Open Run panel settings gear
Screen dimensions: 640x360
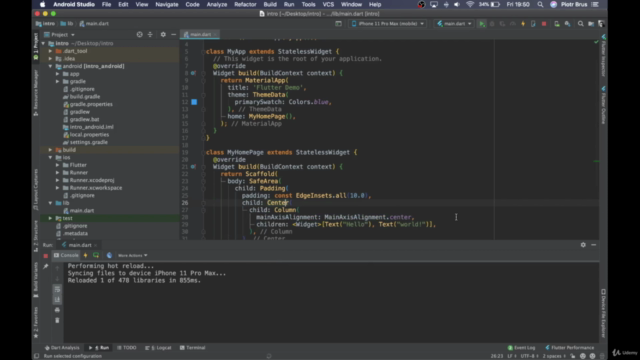[583, 245]
